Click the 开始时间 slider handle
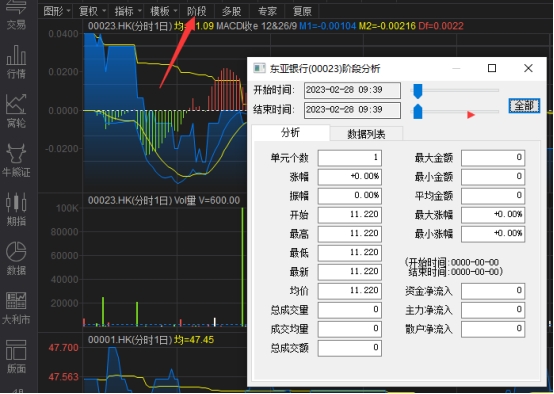The width and height of the screenshot is (554, 394). click(418, 91)
